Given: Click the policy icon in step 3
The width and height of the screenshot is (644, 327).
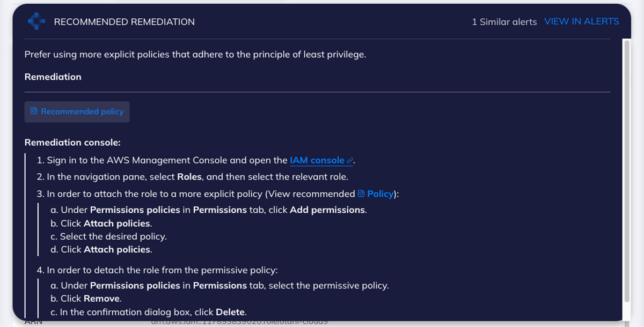Looking at the screenshot, I should (x=361, y=194).
